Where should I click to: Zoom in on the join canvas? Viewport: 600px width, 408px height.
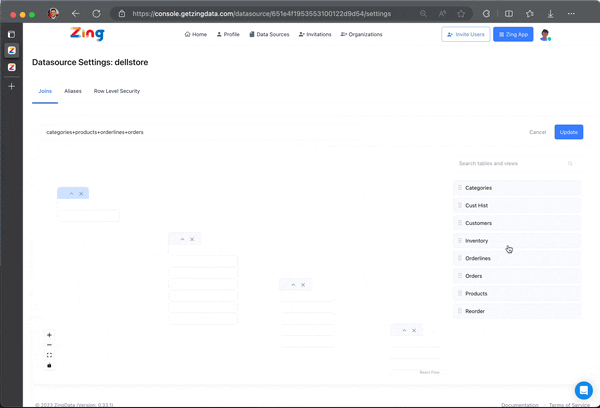coord(49,335)
